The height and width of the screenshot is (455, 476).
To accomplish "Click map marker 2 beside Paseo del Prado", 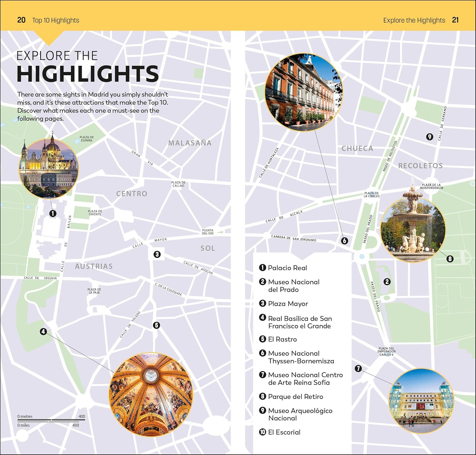I will pos(387,282).
